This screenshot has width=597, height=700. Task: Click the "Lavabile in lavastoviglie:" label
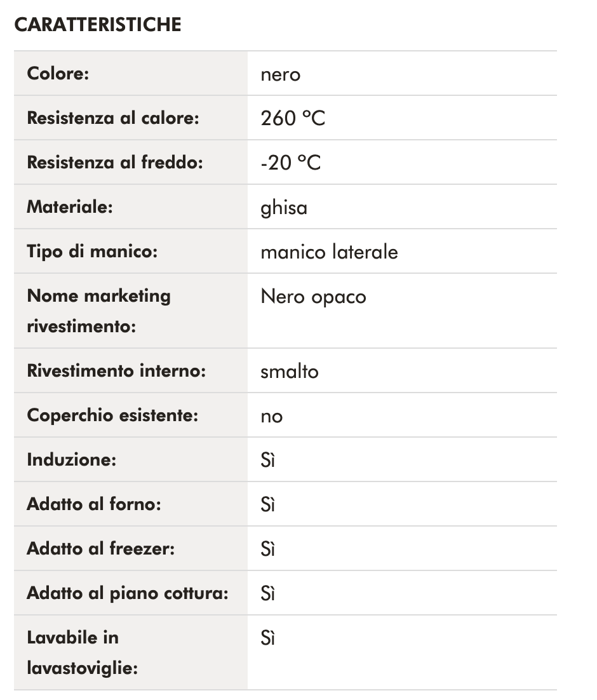click(82, 652)
